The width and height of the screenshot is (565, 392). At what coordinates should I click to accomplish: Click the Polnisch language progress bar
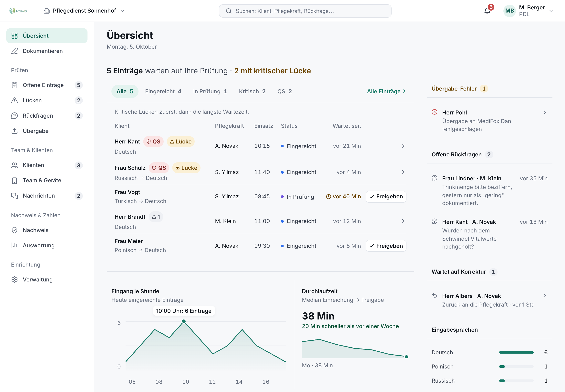click(516, 367)
